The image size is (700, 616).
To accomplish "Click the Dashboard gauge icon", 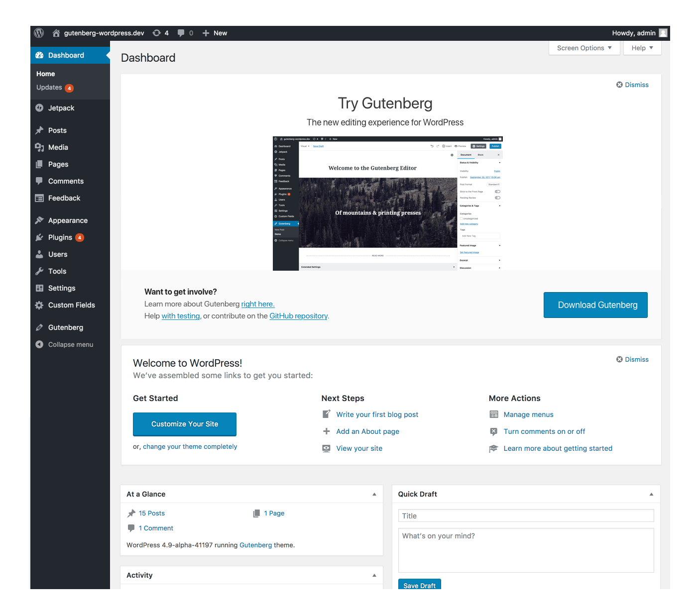I will tap(39, 55).
